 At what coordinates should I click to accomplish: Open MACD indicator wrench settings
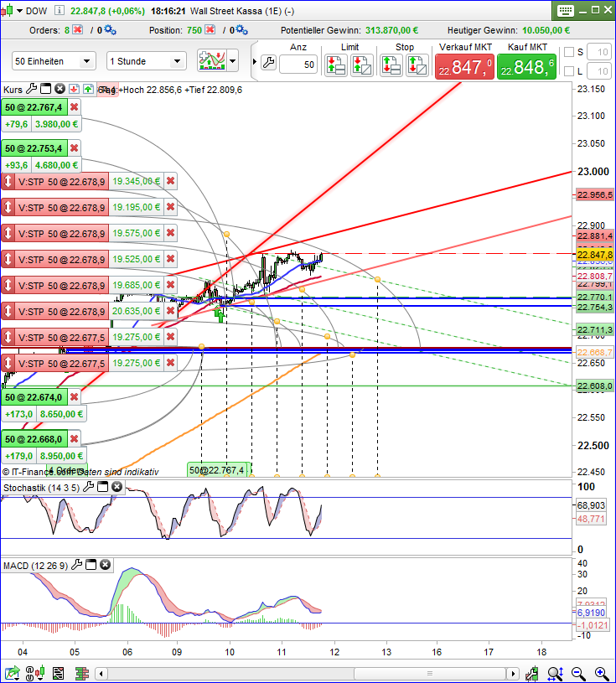tap(76, 565)
